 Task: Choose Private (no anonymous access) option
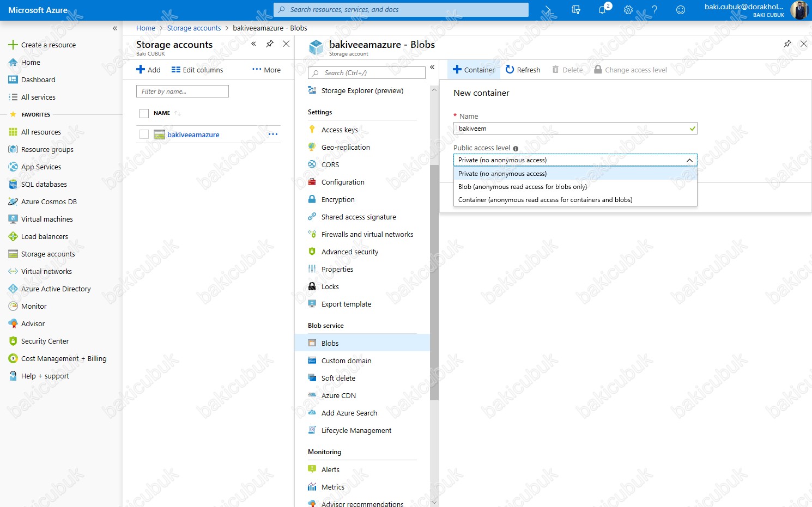pos(575,174)
